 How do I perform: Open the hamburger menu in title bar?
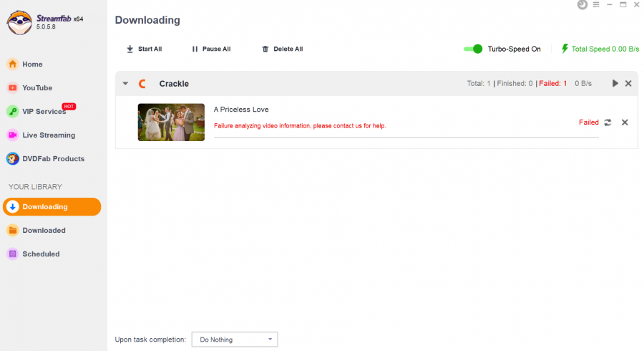tap(596, 4)
